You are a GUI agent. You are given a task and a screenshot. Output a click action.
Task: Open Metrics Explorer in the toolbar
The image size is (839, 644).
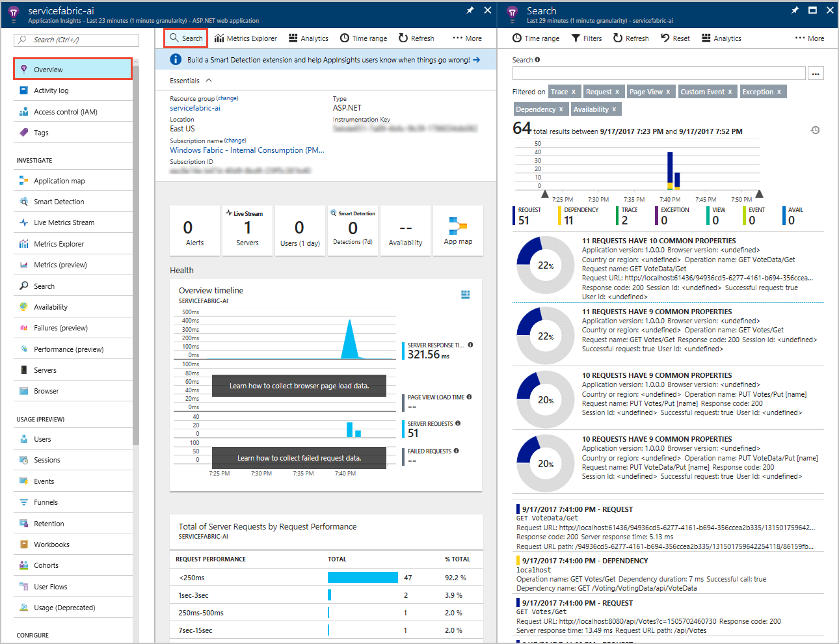coord(245,38)
